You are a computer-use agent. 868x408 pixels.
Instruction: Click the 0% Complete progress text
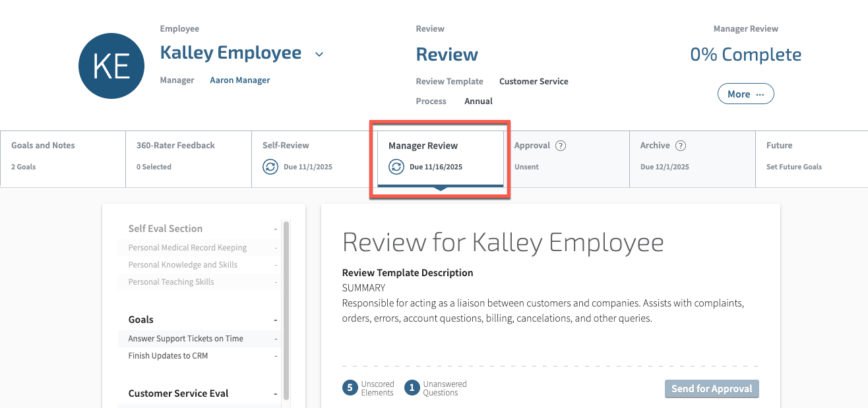(x=746, y=55)
